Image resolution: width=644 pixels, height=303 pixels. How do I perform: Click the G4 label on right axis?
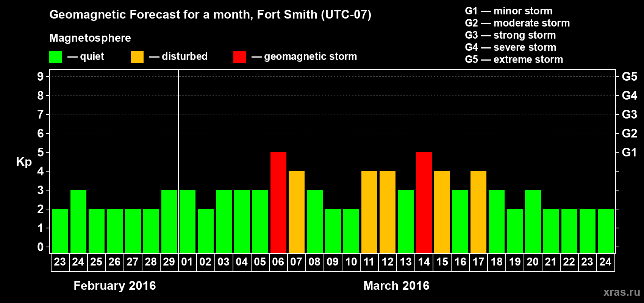630,95
